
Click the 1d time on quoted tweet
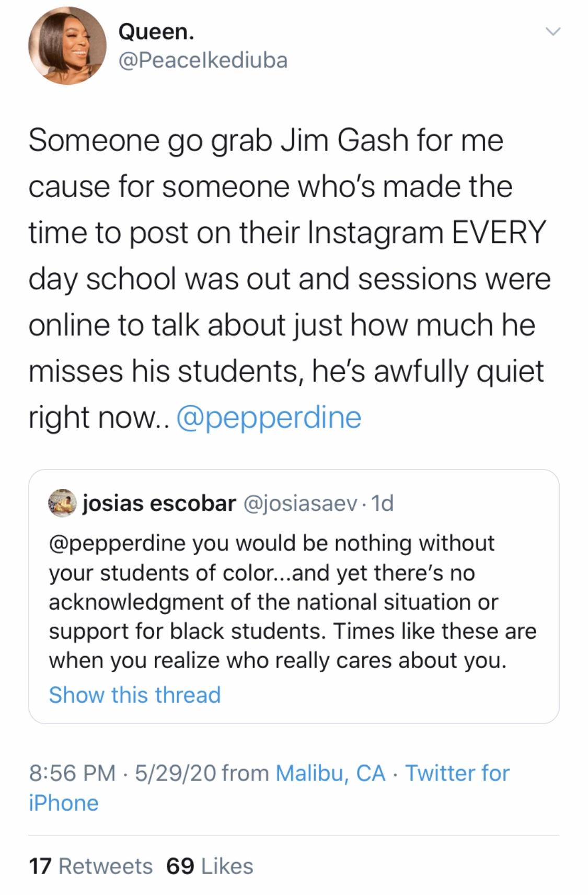click(x=384, y=503)
